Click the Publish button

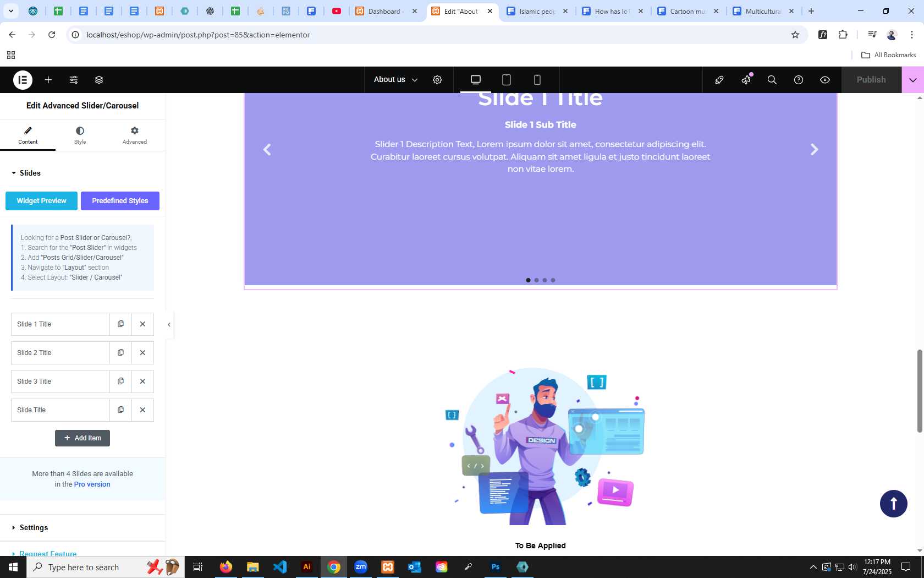(x=871, y=80)
